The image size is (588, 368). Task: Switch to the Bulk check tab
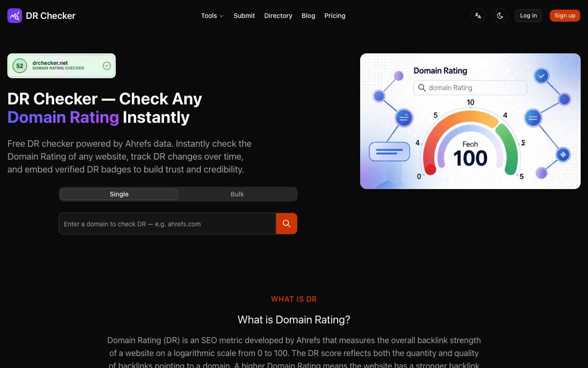(237, 194)
